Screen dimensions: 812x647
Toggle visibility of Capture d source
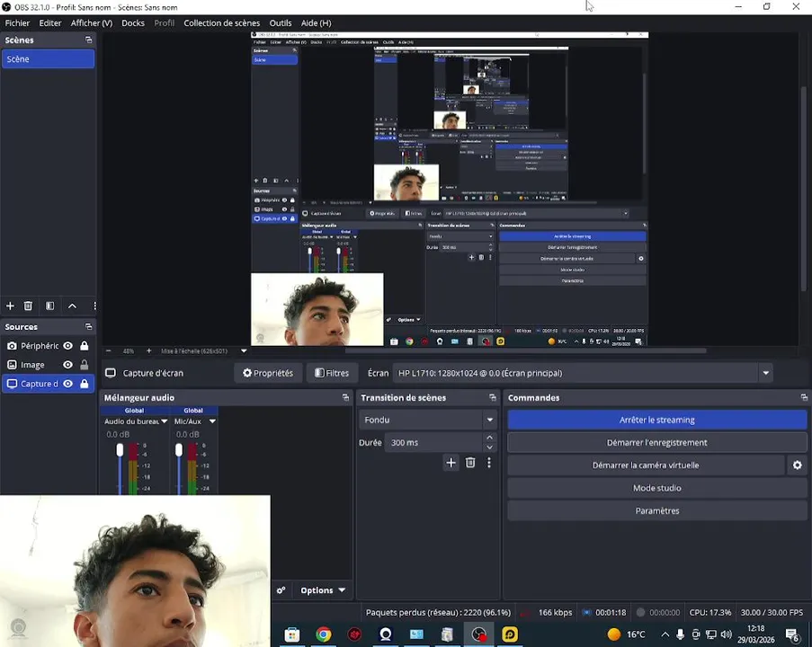67,384
